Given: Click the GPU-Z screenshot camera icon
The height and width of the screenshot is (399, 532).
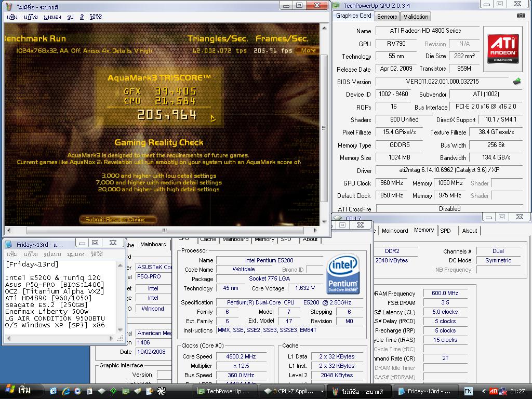Looking at the screenshot, I should coord(521,16).
